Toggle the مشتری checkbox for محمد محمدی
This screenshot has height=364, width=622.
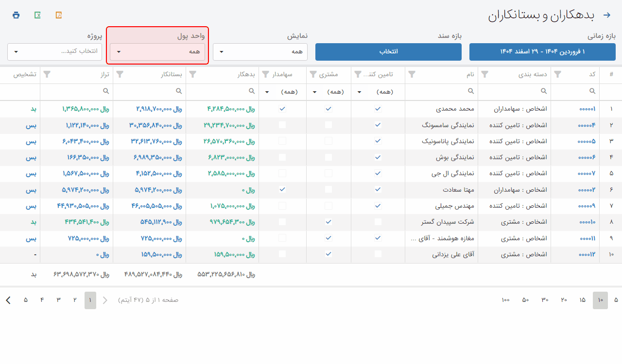tap(328, 109)
